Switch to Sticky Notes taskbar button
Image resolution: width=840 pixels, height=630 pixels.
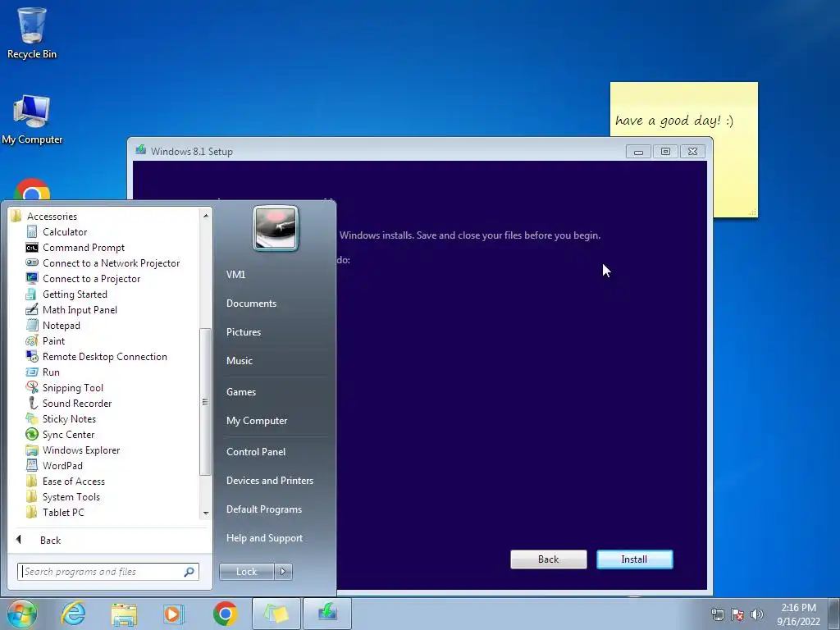(x=276, y=614)
